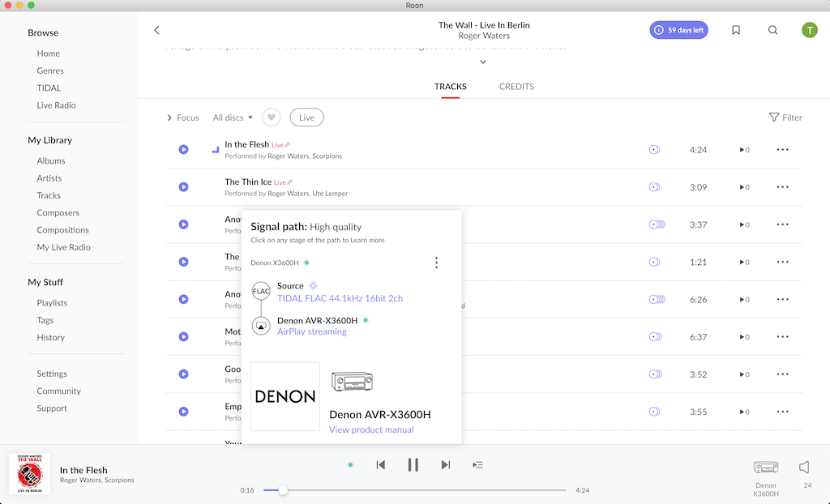Image resolution: width=830 pixels, height=504 pixels.
Task: Open the bookmarks icon
Action: pos(736,30)
